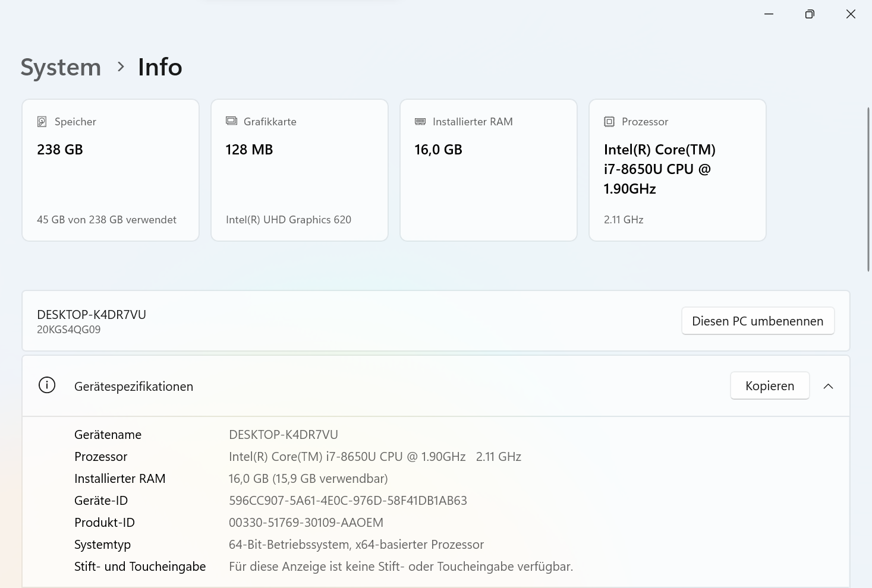Click the Installierter RAM memory icon

[420, 121]
